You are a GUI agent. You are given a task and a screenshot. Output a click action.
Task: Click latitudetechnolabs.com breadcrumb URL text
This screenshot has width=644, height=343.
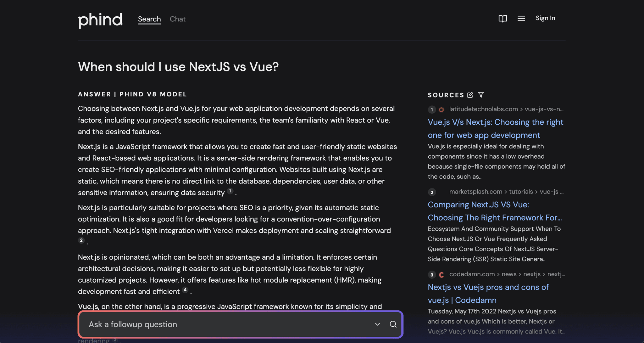[506, 109]
